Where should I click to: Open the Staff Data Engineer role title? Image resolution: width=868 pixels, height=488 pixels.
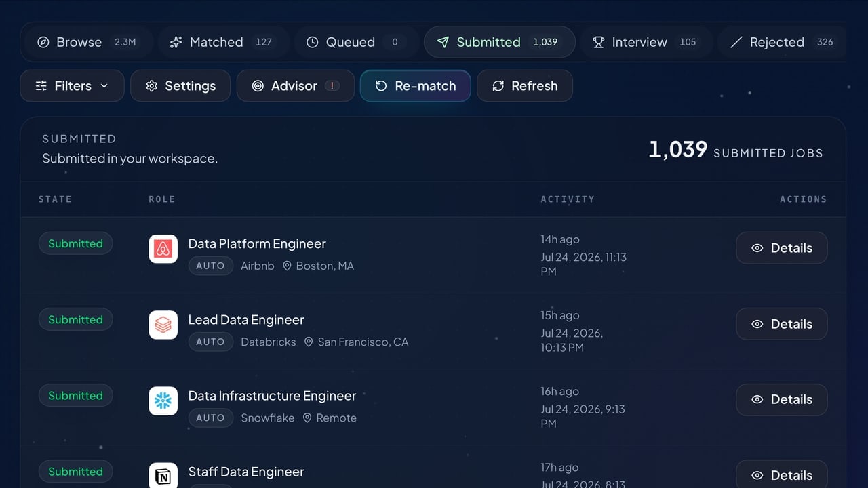pyautogui.click(x=246, y=472)
